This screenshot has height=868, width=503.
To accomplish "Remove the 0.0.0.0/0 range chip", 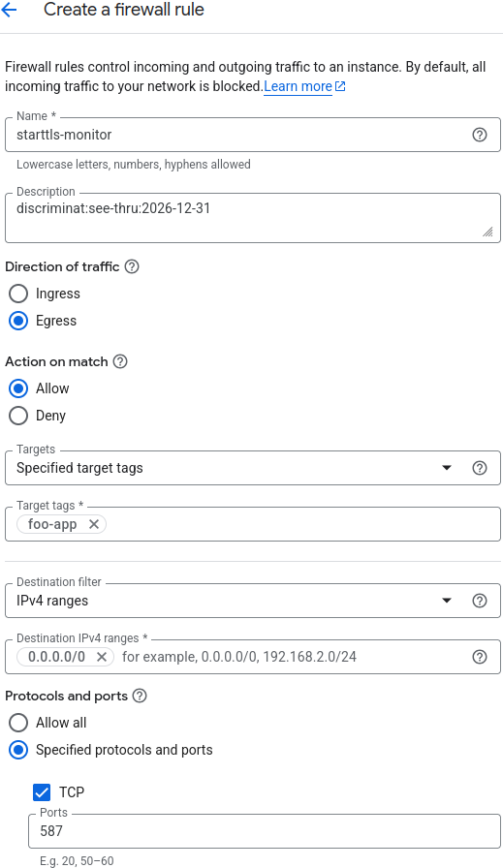I will click(x=102, y=657).
